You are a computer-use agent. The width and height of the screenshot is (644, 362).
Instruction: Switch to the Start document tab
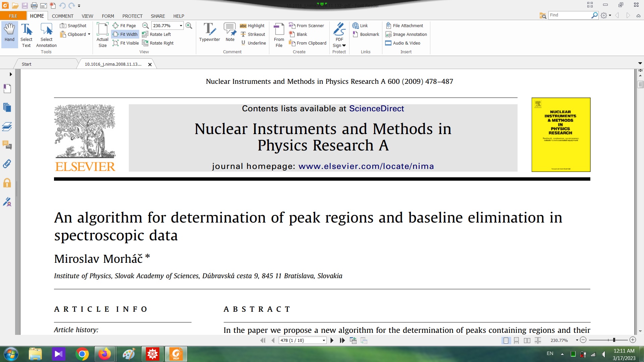(x=45, y=64)
